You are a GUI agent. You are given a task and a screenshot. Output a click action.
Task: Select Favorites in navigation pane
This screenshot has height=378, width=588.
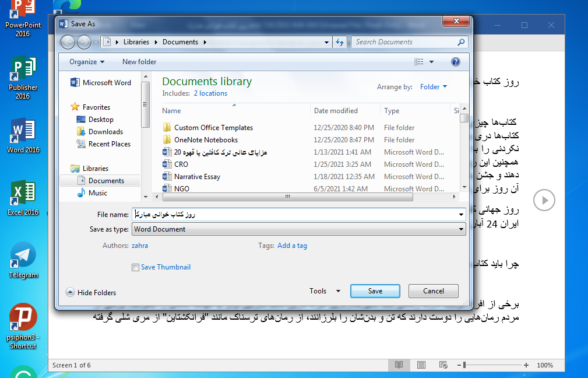90,107
